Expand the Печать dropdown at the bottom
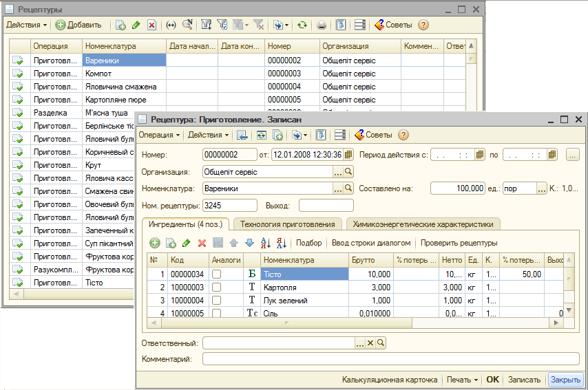The height and width of the screenshot is (390, 588). click(x=462, y=380)
